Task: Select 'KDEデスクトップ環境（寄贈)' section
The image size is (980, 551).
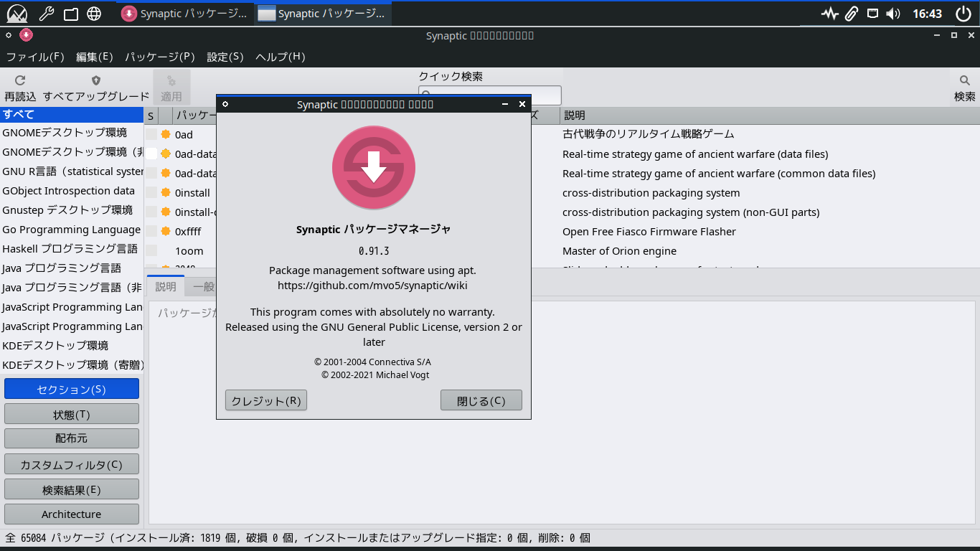Action: pos(72,365)
